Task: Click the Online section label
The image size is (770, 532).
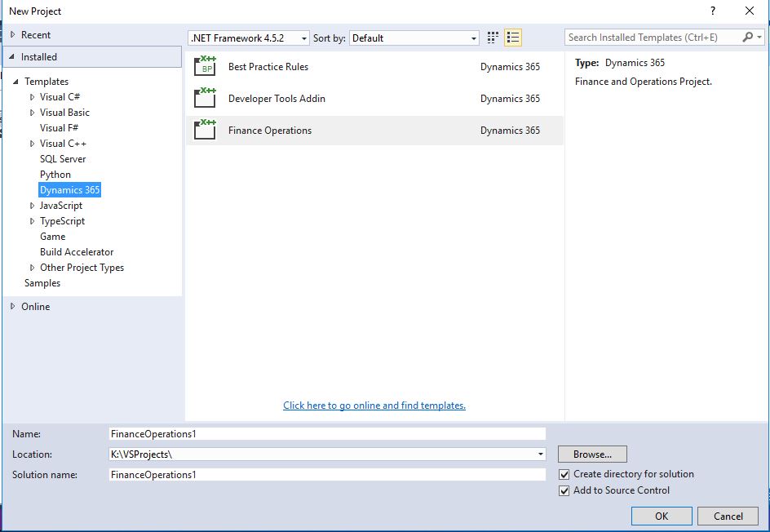Action: tap(35, 307)
